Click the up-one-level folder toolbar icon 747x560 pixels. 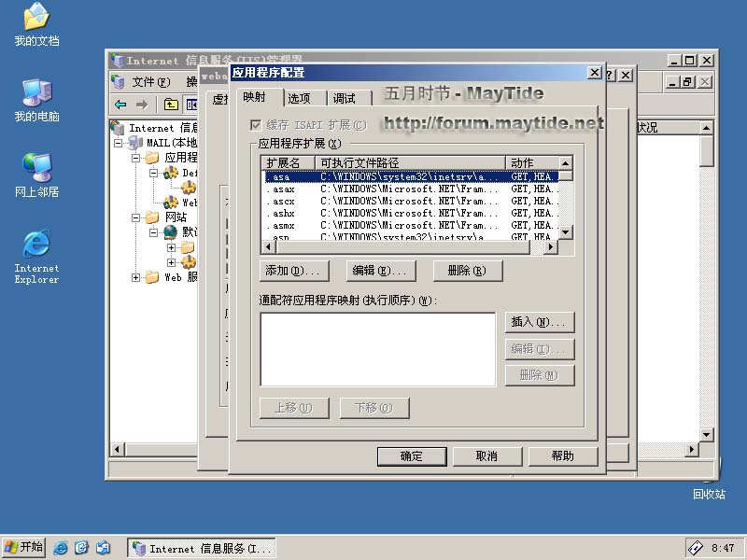171,105
